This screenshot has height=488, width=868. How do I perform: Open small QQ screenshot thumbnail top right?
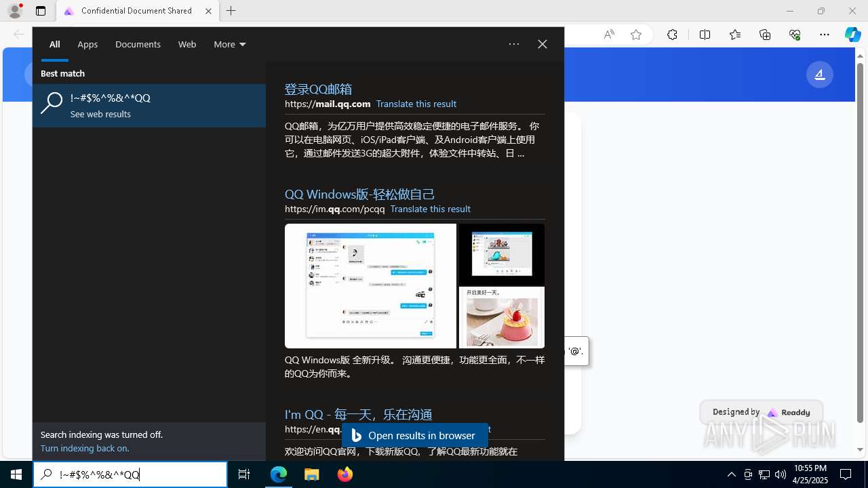tap(502, 254)
